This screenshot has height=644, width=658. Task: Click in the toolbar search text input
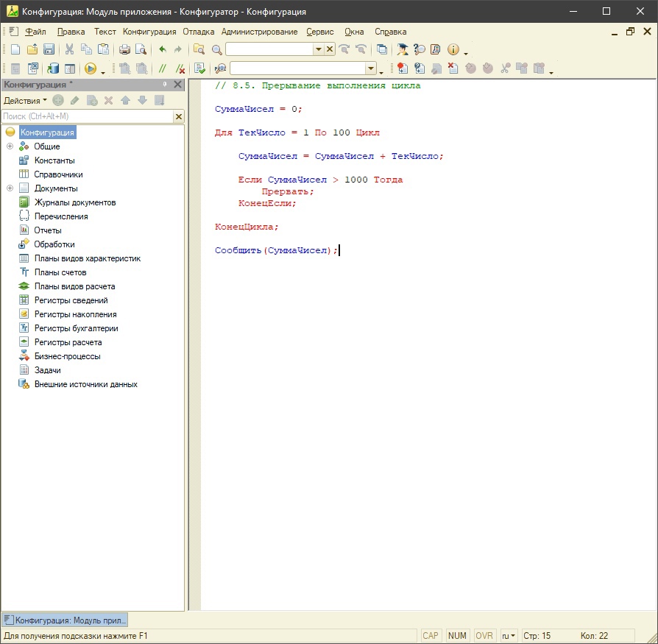point(270,49)
